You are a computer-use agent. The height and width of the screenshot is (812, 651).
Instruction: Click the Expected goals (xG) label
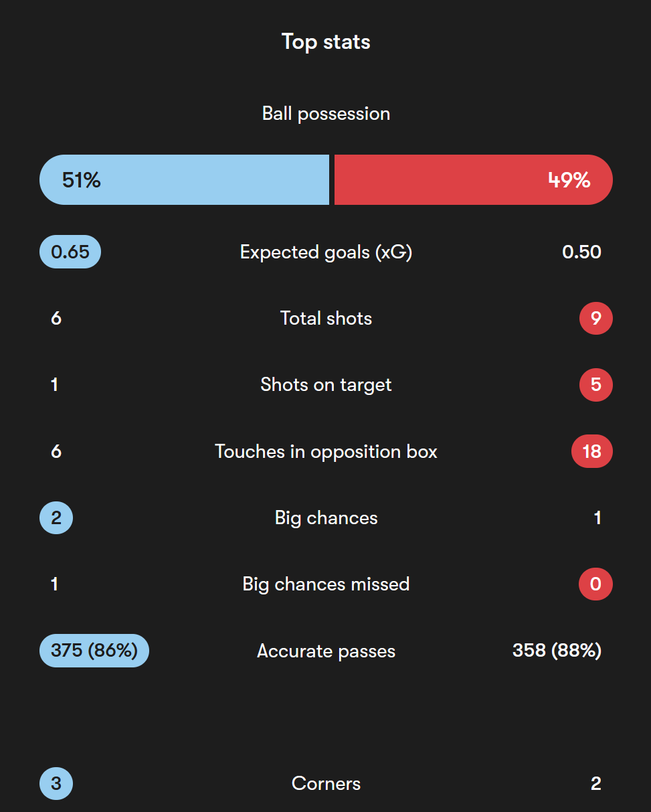tap(326, 252)
